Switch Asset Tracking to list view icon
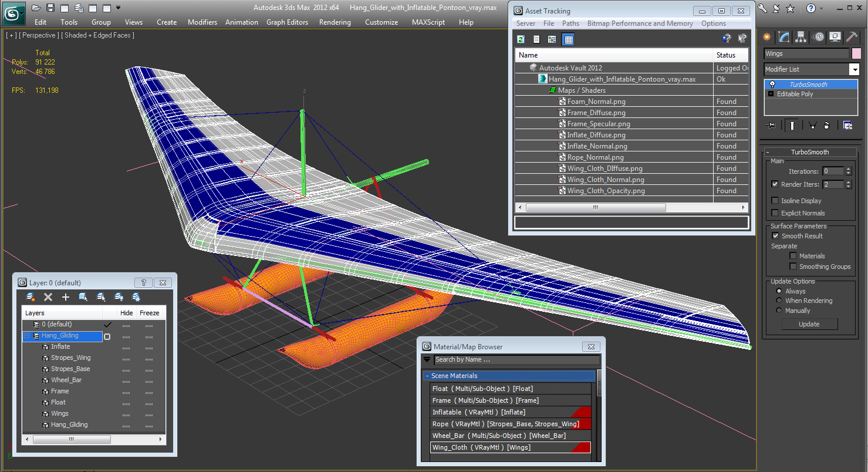This screenshot has width=868, height=472. (536, 39)
